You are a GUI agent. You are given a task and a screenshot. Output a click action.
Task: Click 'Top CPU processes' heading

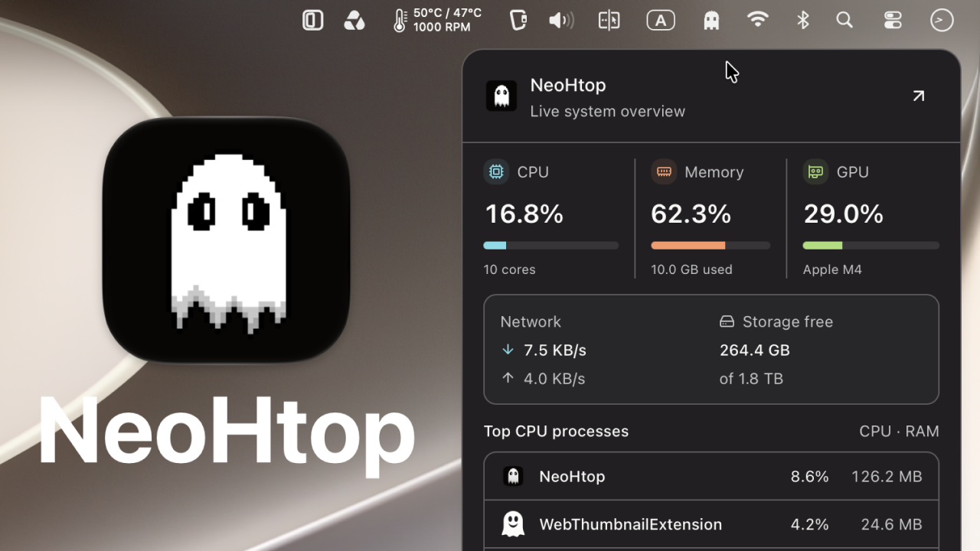557,431
